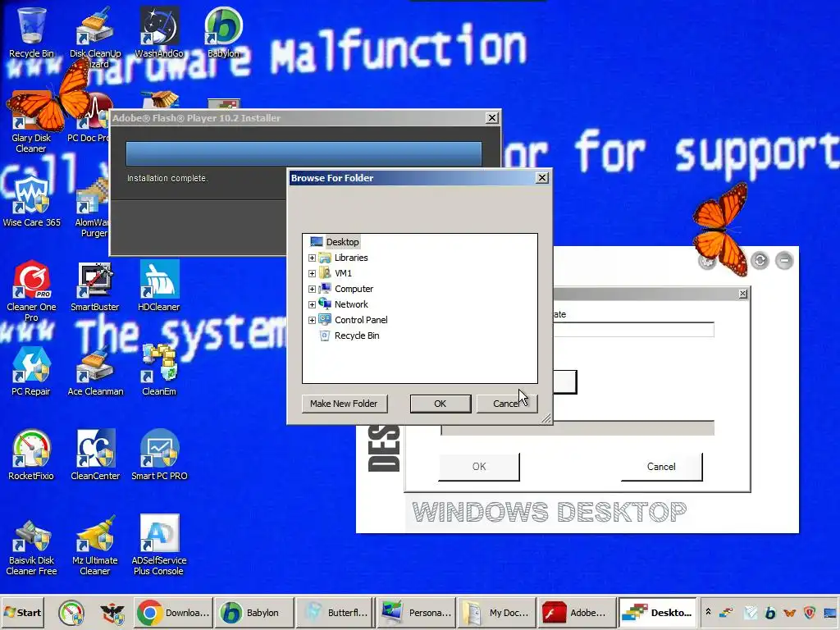Open the HDCleaner desktop shortcut

(159, 285)
